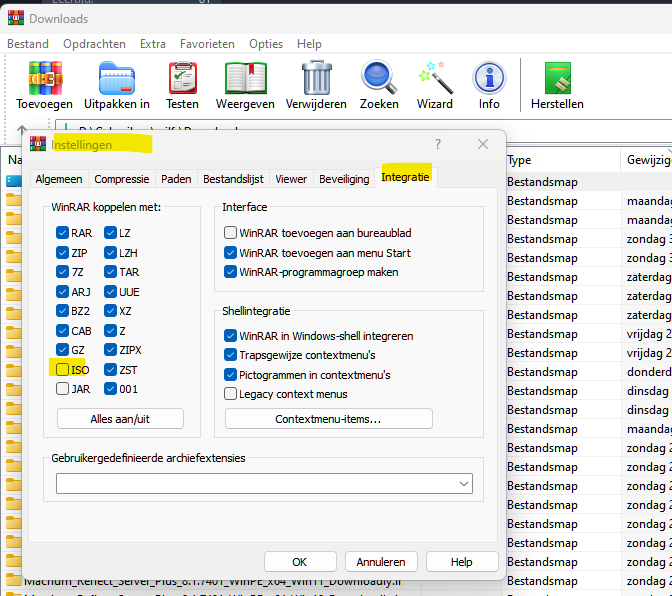Tick the JAR association checkbox
Viewport: 672px width, 596px height.
[63, 389]
